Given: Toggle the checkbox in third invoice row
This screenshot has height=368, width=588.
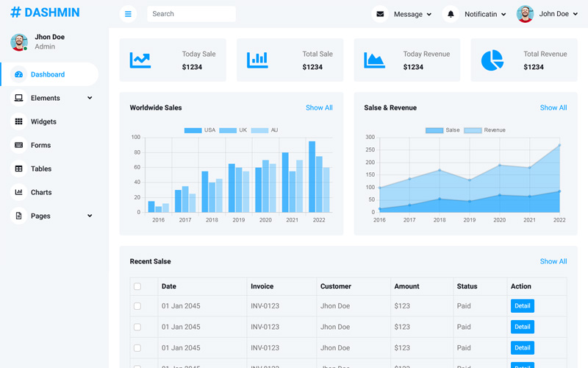Looking at the screenshot, I should [137, 347].
